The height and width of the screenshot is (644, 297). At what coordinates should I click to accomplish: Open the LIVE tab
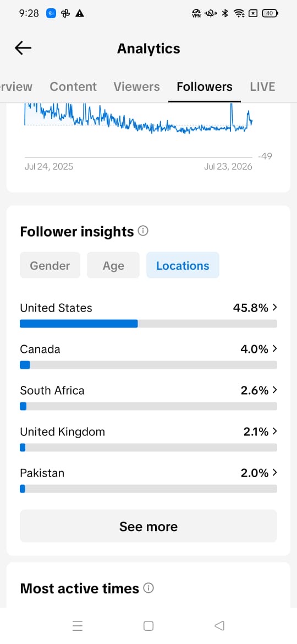pyautogui.click(x=262, y=86)
